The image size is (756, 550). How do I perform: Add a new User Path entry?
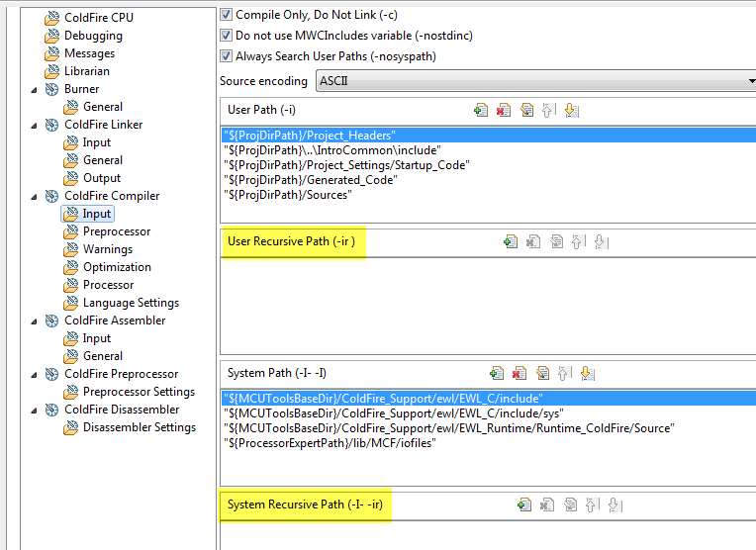tap(481, 111)
